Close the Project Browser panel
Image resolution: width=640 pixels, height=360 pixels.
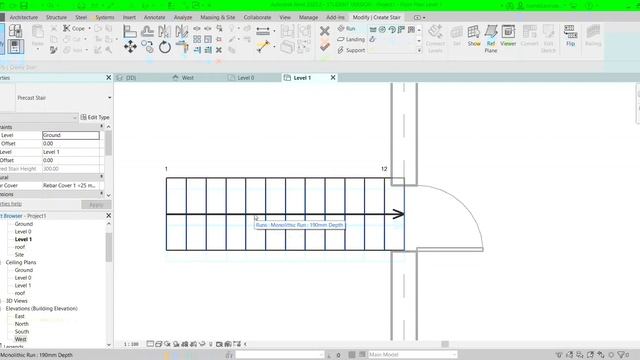pyautogui.click(x=109, y=216)
